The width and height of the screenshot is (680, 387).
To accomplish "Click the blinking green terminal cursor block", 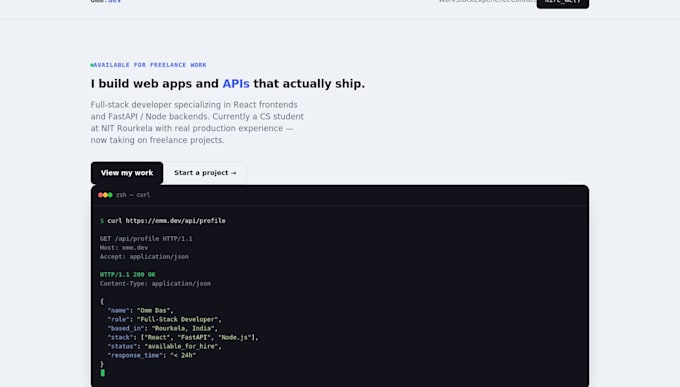I will point(102,373).
